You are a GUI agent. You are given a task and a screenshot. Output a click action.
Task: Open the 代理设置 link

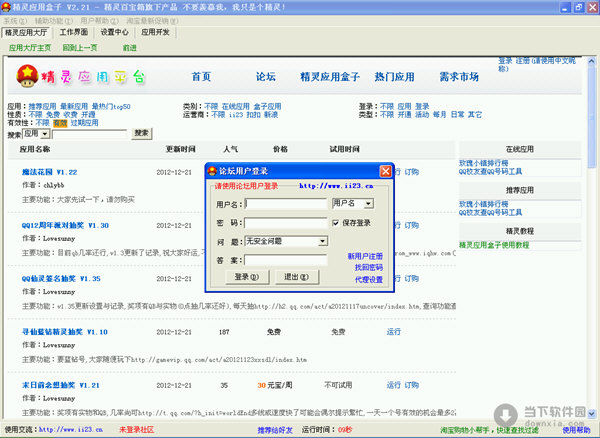(368, 280)
